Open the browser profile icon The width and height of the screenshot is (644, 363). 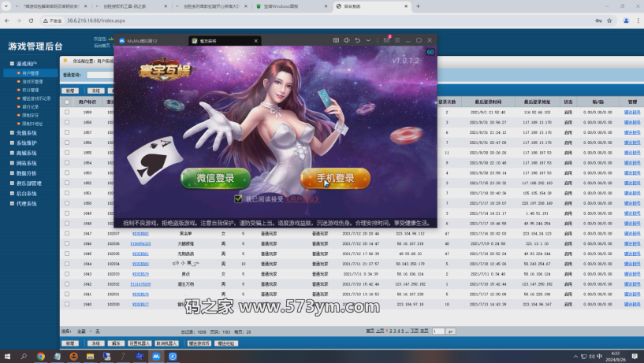[626, 20]
